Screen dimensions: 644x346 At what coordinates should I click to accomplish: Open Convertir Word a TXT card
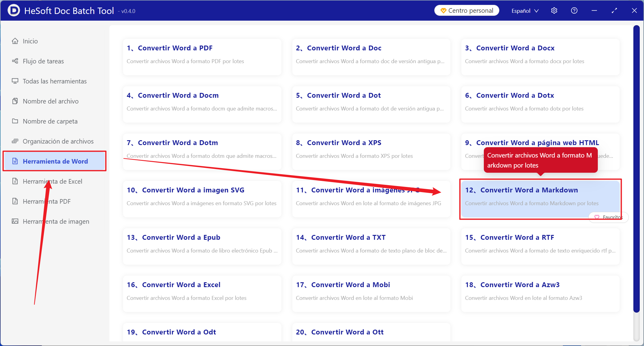click(x=371, y=246)
